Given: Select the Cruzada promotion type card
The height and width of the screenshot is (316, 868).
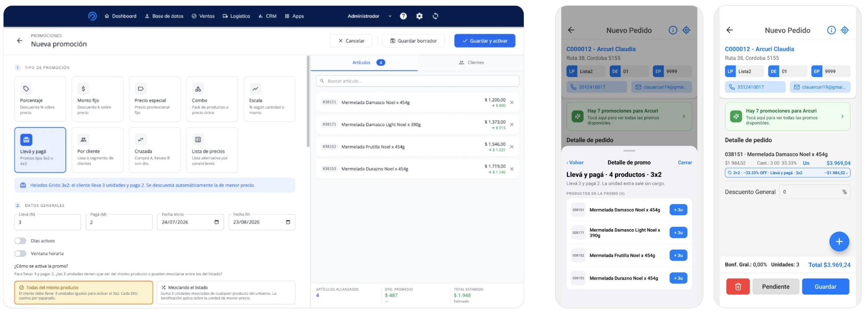Looking at the screenshot, I should [154, 150].
